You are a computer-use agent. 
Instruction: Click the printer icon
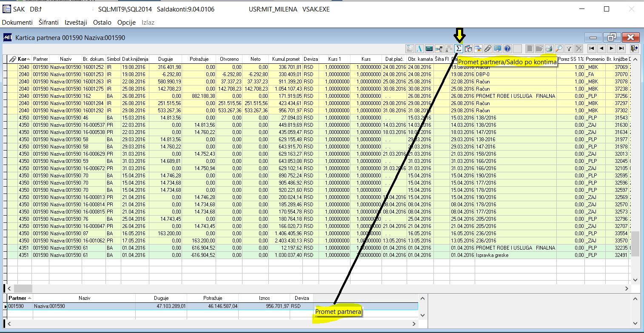click(549, 48)
